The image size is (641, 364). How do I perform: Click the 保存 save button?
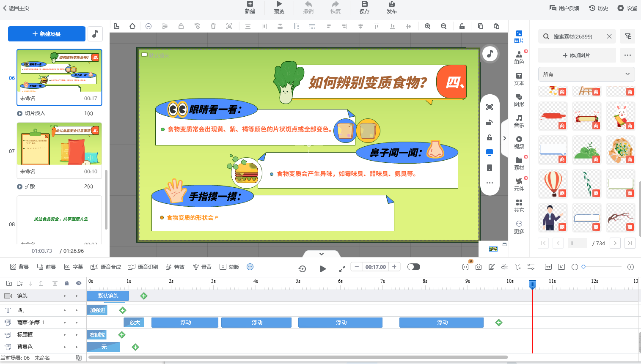click(x=365, y=8)
